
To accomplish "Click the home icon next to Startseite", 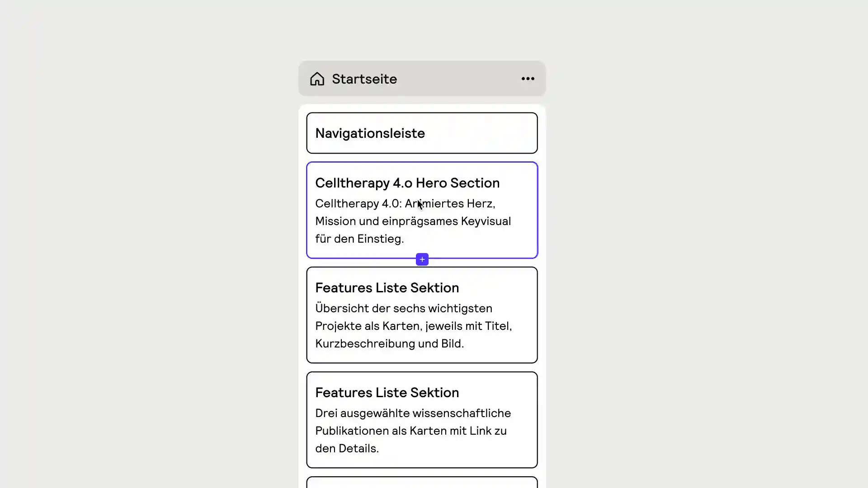I will click(x=317, y=79).
